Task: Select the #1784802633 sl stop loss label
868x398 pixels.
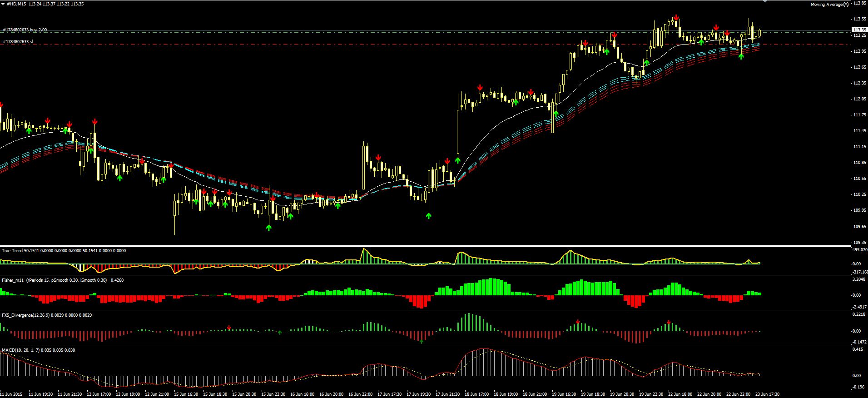Action: pyautogui.click(x=18, y=42)
